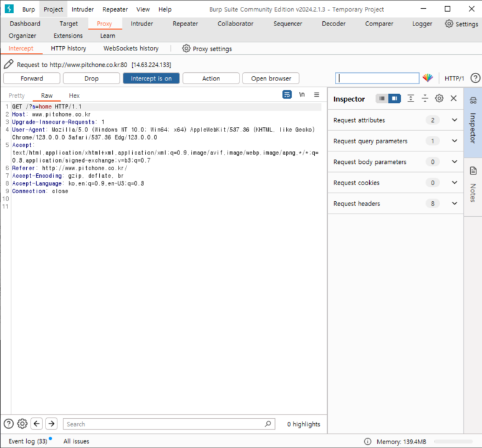Click HTTP/1 protocol label
The height and width of the screenshot is (448, 482).
455,79
